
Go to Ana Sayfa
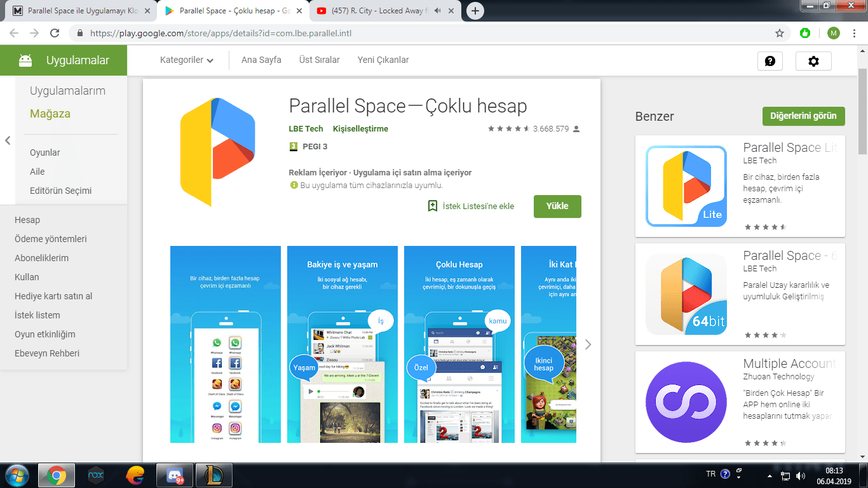(261, 60)
